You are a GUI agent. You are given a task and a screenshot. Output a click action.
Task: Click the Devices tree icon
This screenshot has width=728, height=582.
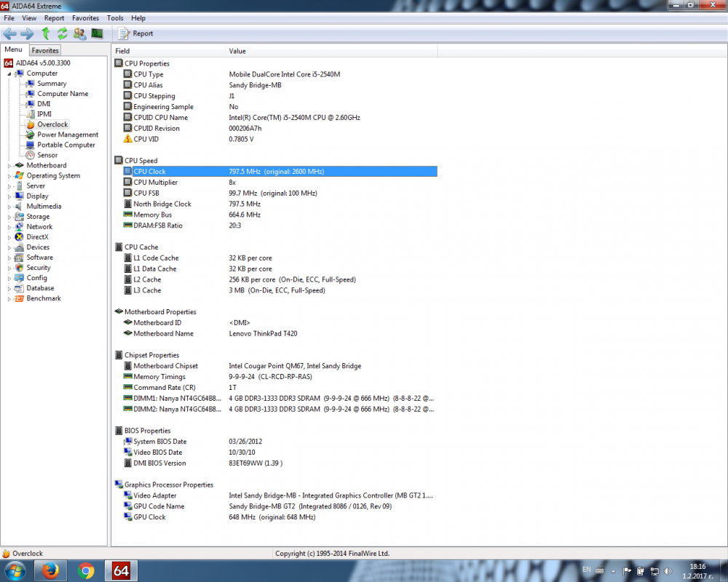[19, 247]
